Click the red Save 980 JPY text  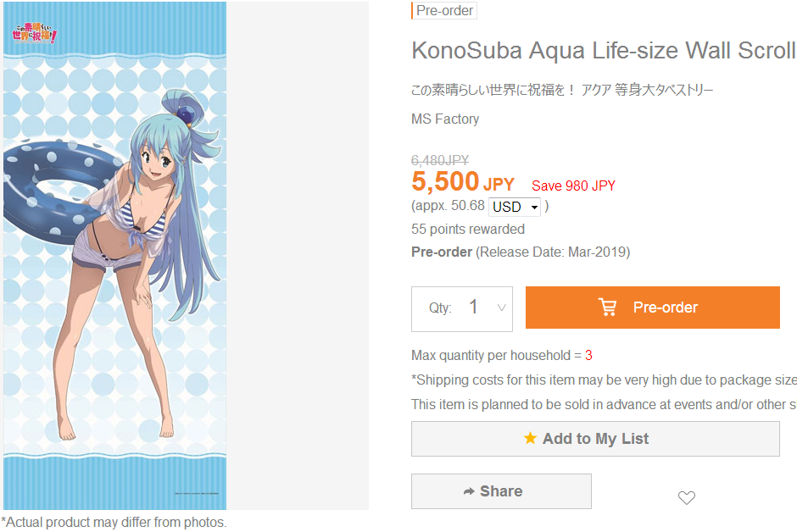(x=573, y=186)
